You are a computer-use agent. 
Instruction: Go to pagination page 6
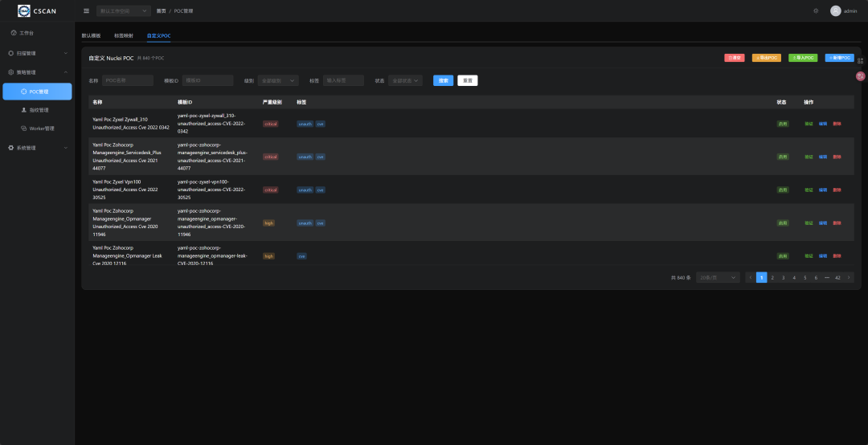(816, 277)
